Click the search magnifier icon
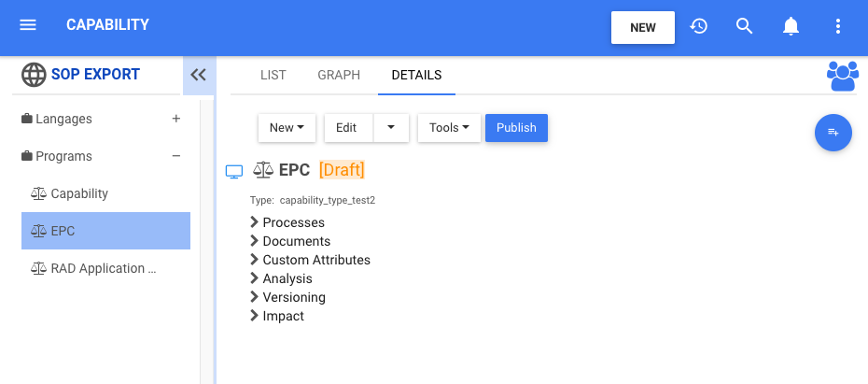Image resolution: width=868 pixels, height=384 pixels. click(744, 26)
